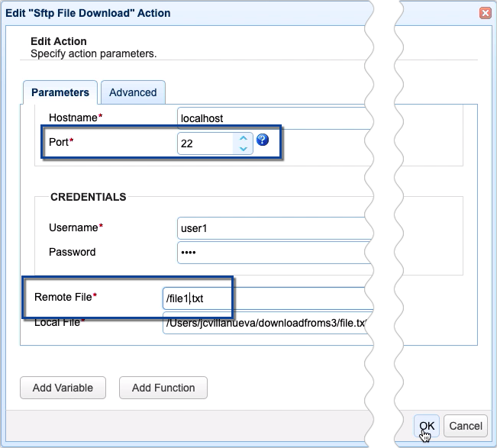Screen dimensions: 497x448
Task: Switch to the Parameters tab
Action: coord(60,92)
